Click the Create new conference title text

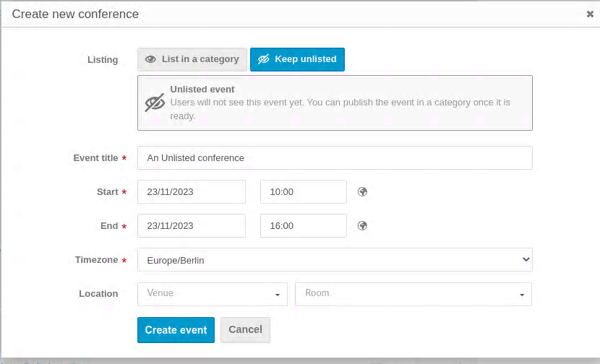pyautogui.click(x=75, y=14)
